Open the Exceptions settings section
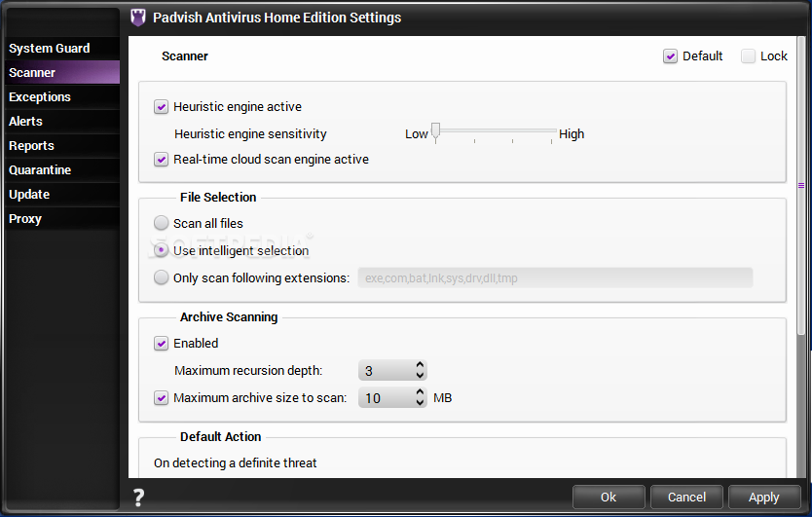The width and height of the screenshot is (812, 517). tap(62, 96)
